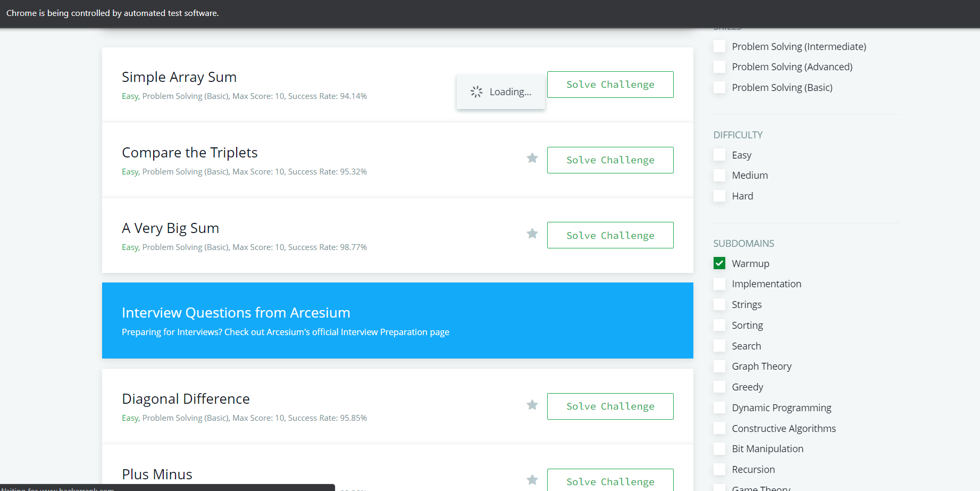This screenshot has height=491, width=980.
Task: Enable Problem Solving (Advanced) skill filter
Action: click(719, 66)
